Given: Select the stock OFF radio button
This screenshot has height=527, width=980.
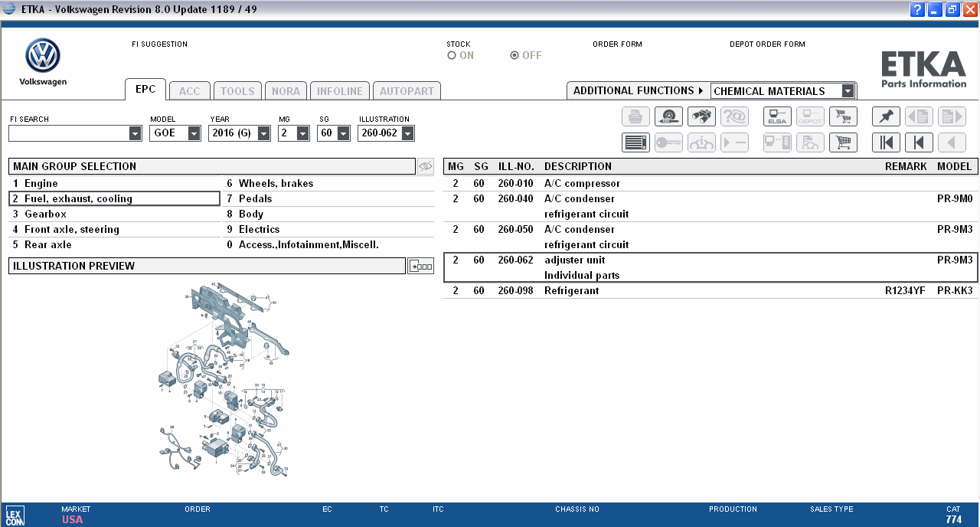Looking at the screenshot, I should [514, 56].
